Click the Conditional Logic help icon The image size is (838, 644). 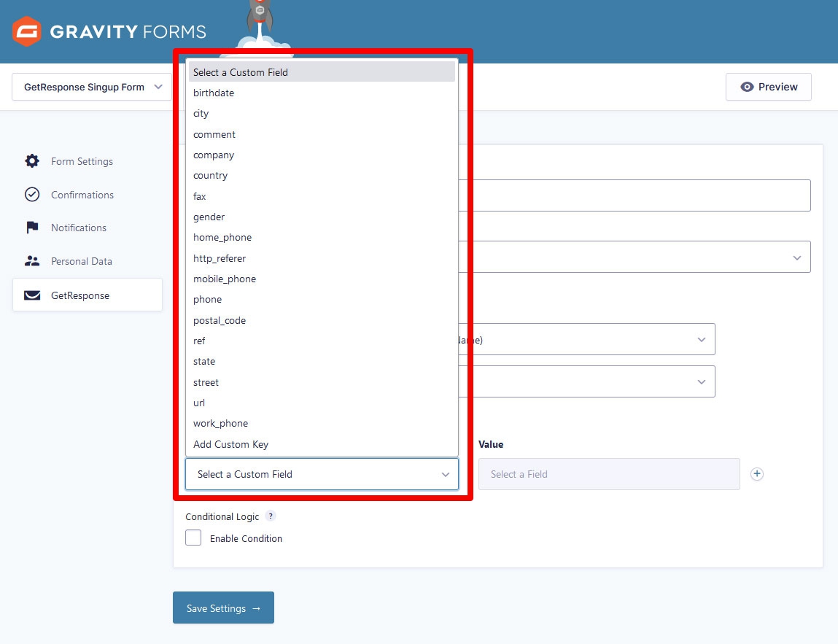tap(271, 516)
